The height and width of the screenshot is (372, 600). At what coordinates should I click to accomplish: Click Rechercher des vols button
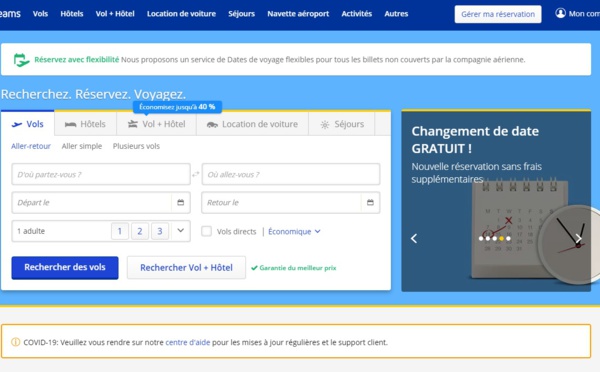pyautogui.click(x=65, y=268)
